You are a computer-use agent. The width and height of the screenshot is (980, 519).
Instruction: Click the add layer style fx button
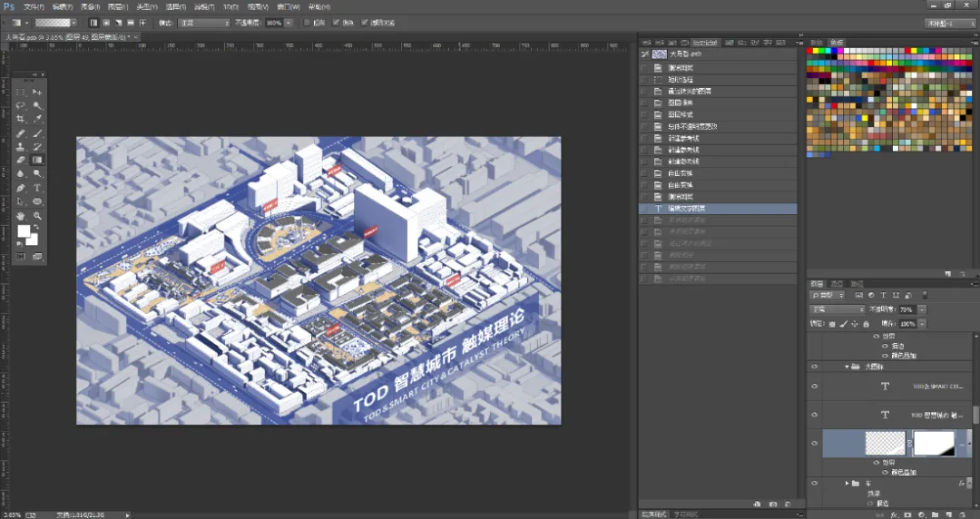click(895, 514)
